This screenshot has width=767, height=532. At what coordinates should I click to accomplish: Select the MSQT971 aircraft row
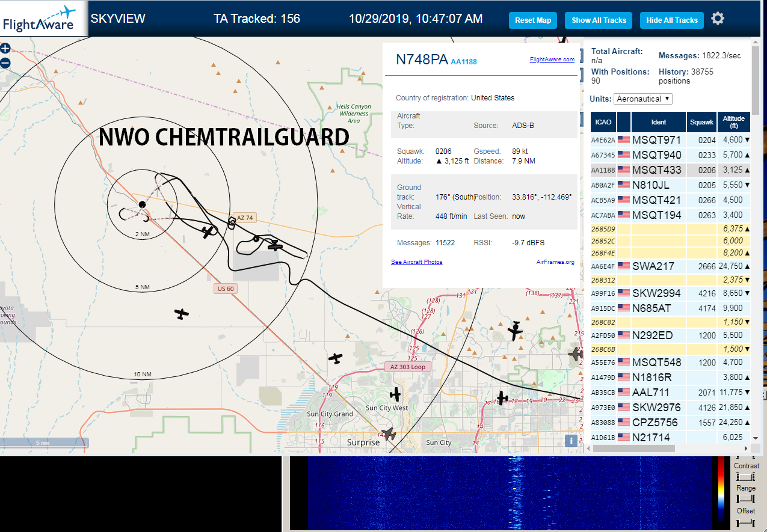point(671,139)
